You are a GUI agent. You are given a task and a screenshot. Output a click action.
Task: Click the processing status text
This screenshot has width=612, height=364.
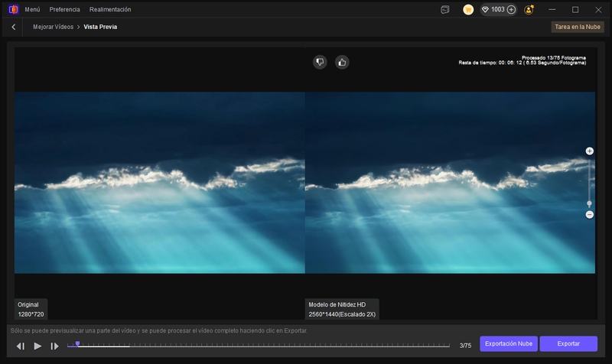point(522,60)
